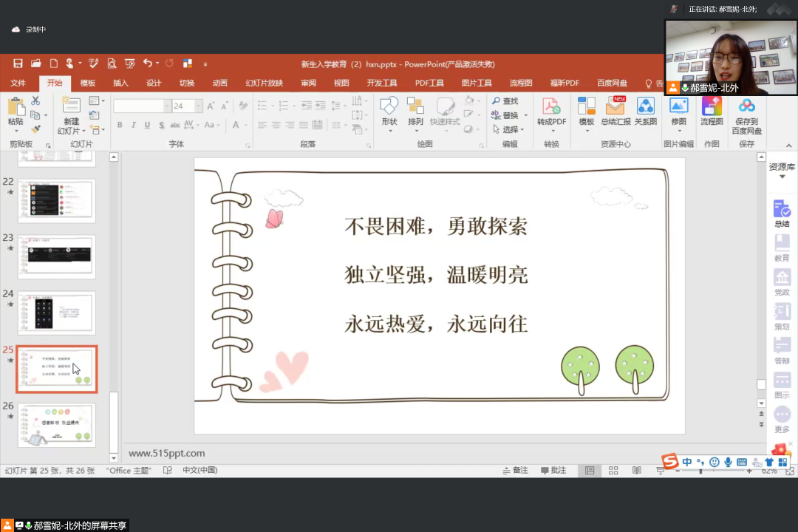
Task: Select the Format Painter brush icon
Action: click(35, 129)
